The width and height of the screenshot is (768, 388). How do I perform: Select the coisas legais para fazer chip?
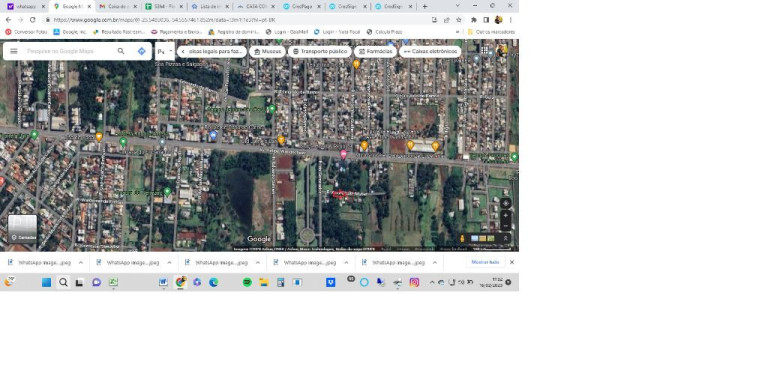[x=212, y=51]
